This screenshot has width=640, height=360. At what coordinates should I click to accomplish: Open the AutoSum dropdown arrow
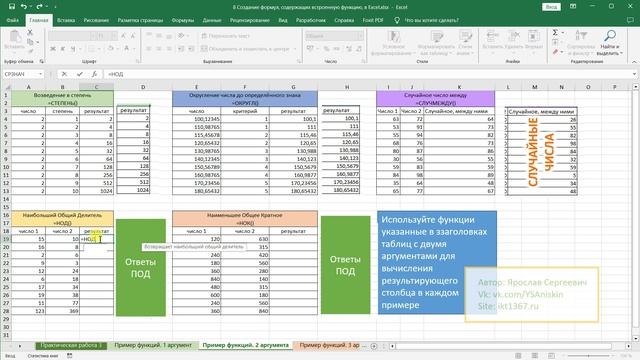[x=562, y=33]
